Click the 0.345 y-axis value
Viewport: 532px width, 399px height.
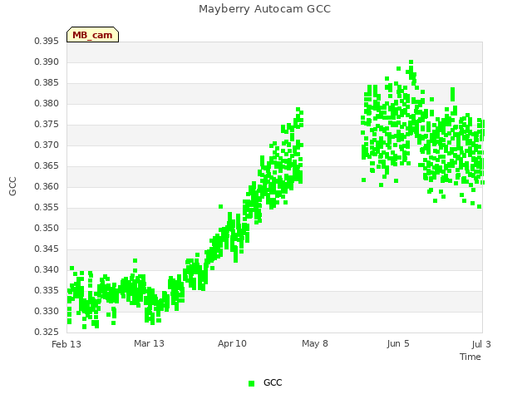[x=47, y=249]
